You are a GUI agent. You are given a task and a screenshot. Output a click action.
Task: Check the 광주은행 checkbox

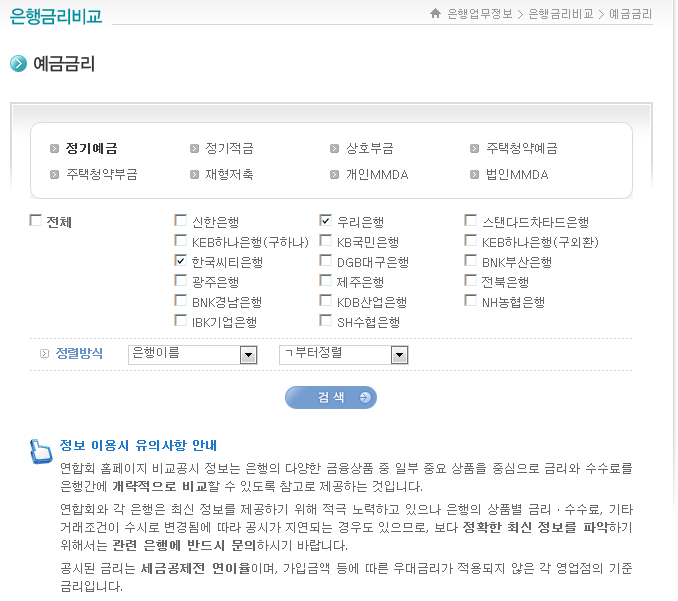coord(180,281)
